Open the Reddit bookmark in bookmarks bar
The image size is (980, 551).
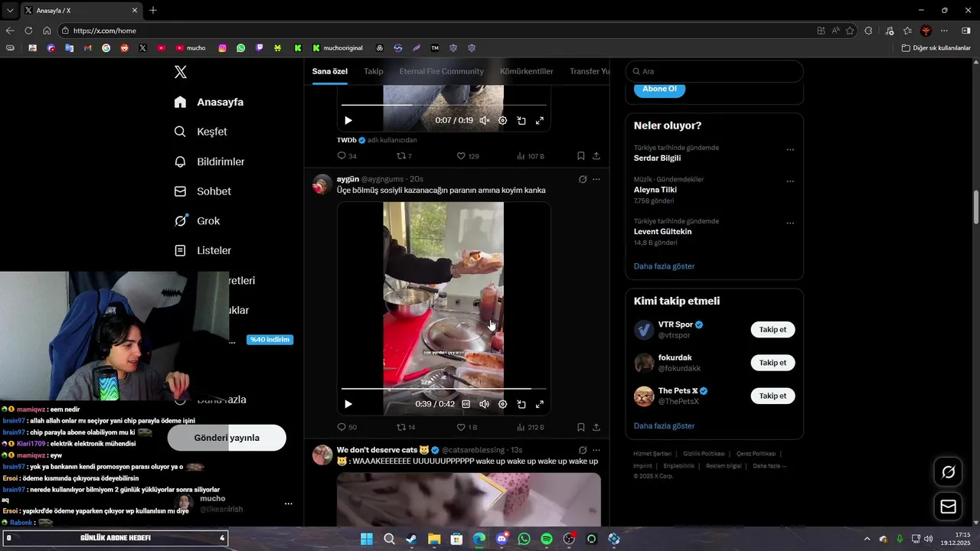[125, 47]
